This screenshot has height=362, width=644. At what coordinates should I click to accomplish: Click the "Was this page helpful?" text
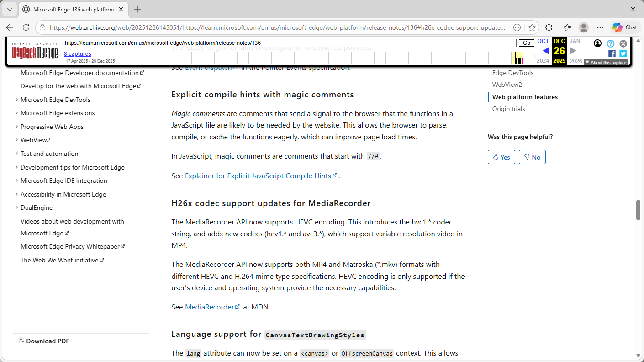click(x=520, y=137)
